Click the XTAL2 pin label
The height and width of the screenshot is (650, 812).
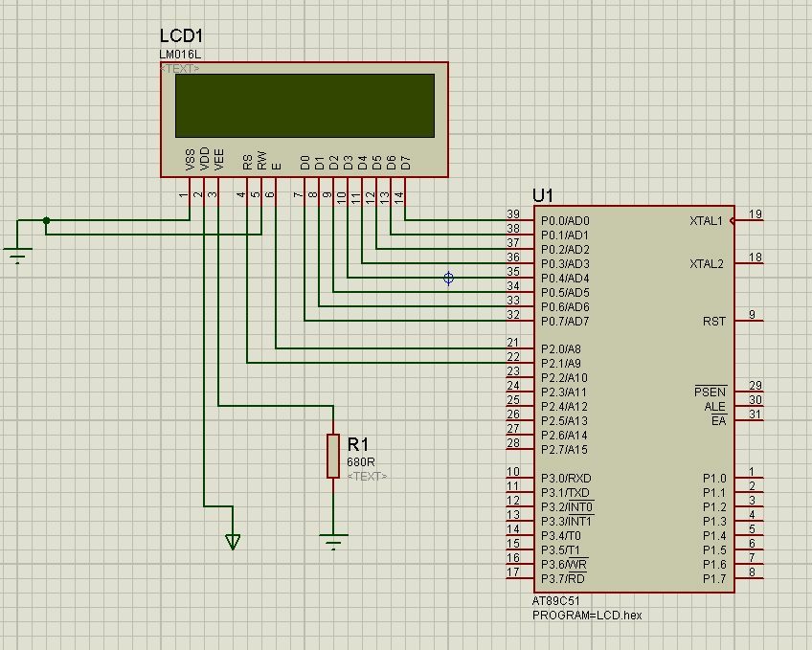tap(707, 264)
